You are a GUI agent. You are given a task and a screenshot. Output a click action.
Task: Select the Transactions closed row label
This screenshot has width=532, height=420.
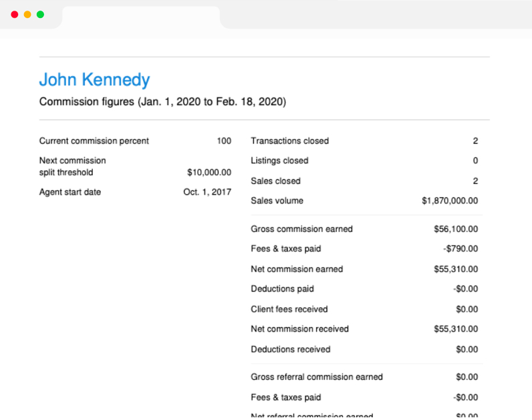point(290,141)
